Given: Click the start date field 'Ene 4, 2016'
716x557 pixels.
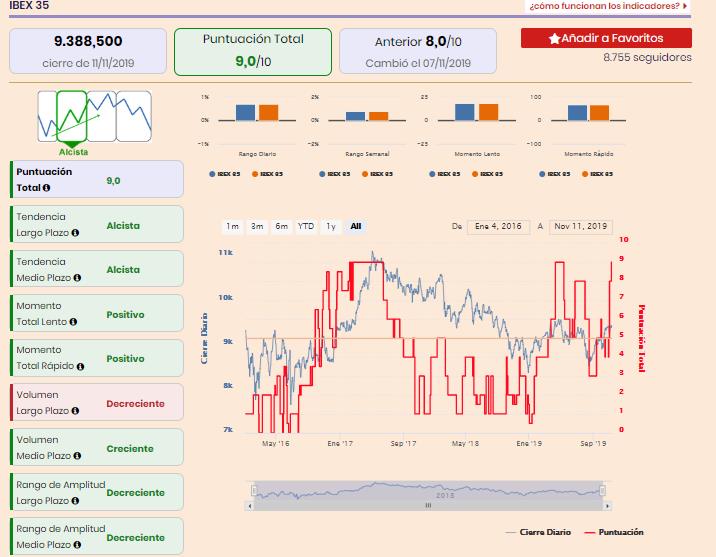Looking at the screenshot, I should [x=498, y=226].
